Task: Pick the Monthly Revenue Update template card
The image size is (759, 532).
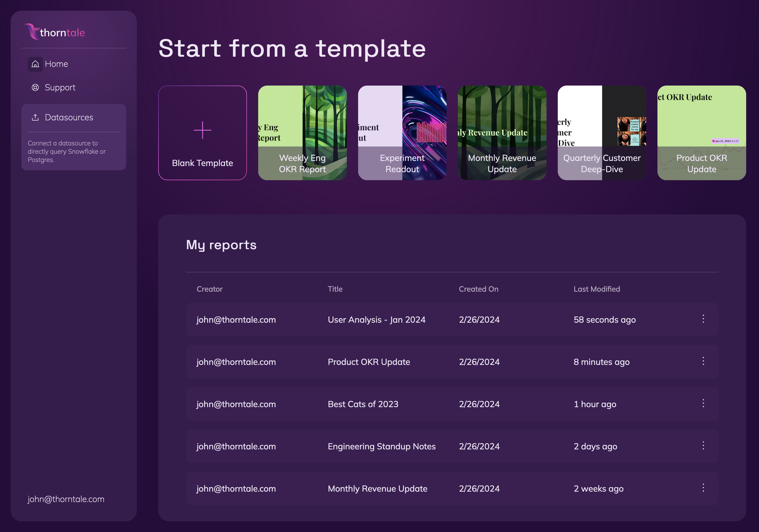Action: 502,133
